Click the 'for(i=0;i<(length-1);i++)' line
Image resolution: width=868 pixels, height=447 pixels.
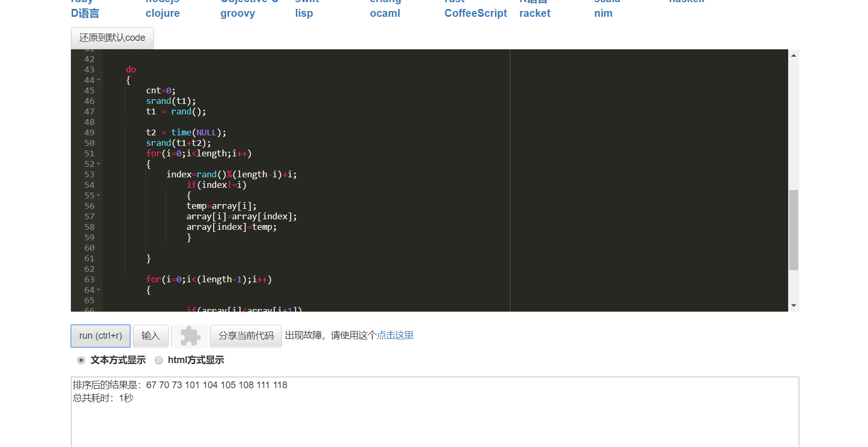coord(209,280)
